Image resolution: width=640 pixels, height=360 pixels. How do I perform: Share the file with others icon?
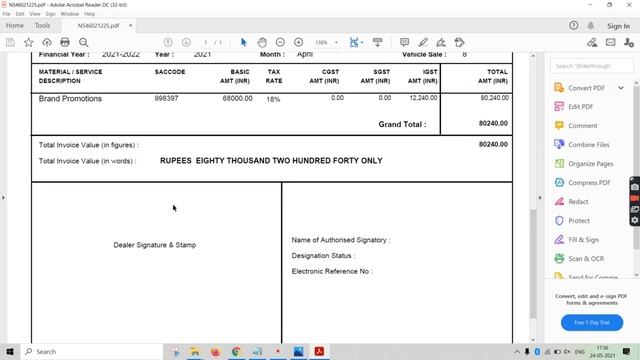point(629,42)
